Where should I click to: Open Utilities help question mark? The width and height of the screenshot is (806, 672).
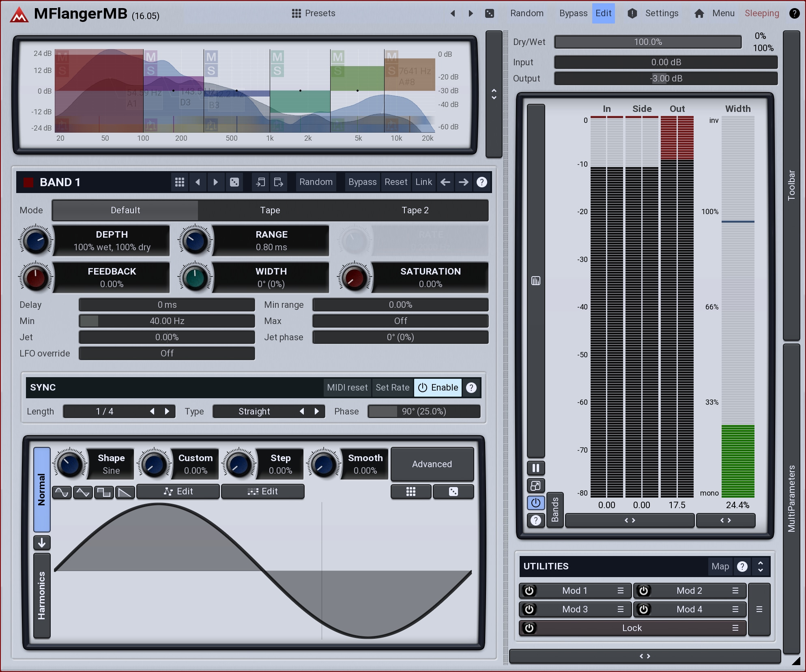742,567
